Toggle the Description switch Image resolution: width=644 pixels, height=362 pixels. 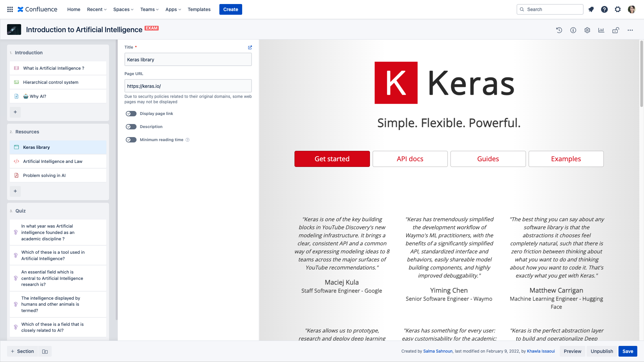[x=131, y=127]
